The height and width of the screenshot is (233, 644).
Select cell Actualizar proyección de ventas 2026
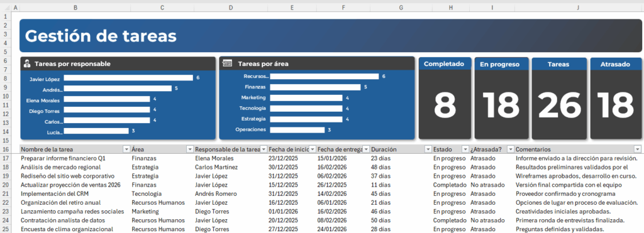click(75, 185)
